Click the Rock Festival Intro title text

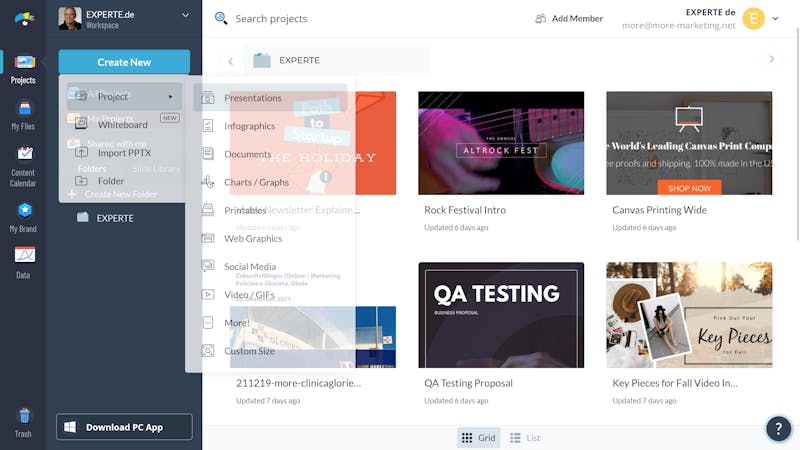465,210
